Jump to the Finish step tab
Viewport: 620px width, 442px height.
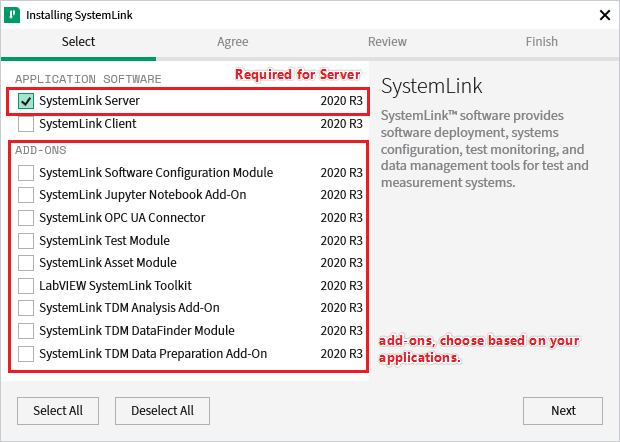[x=542, y=42]
